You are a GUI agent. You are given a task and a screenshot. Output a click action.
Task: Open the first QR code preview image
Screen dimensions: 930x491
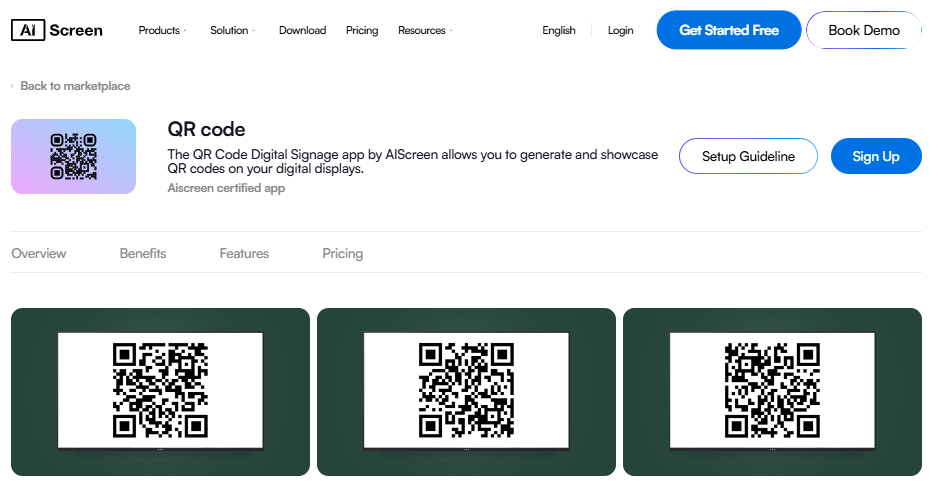(160, 392)
